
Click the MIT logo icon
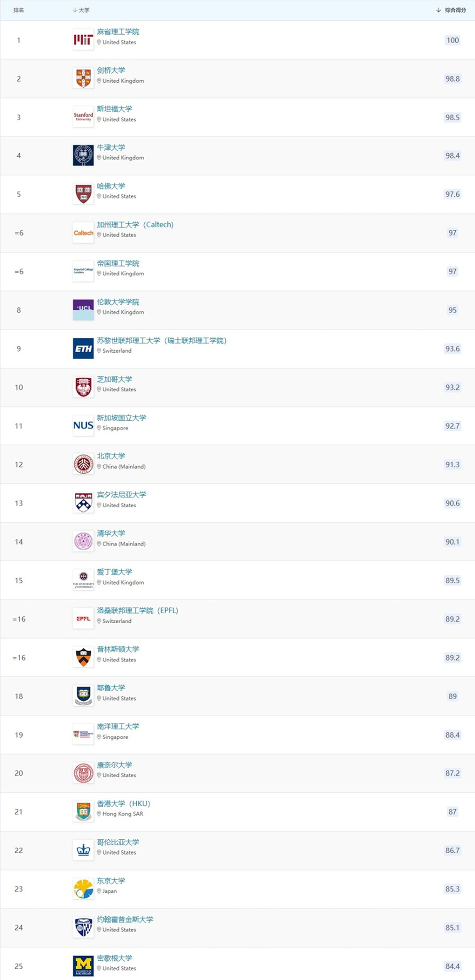[x=83, y=40]
